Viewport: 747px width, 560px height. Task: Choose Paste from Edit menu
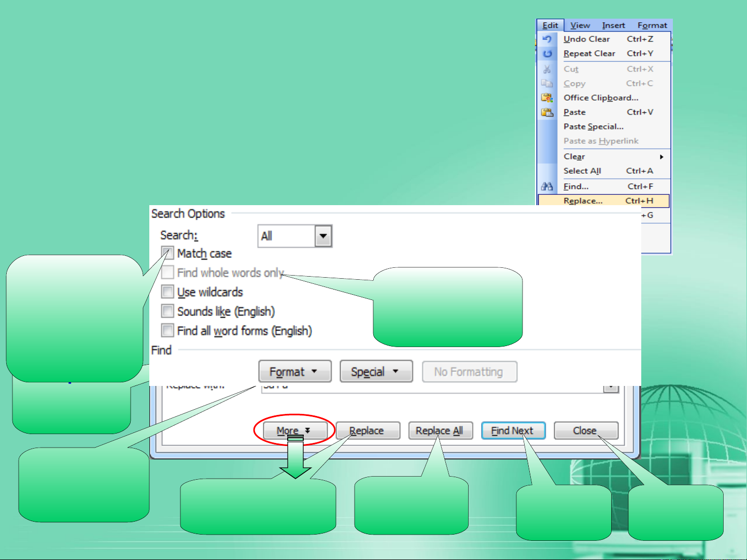click(x=604, y=112)
